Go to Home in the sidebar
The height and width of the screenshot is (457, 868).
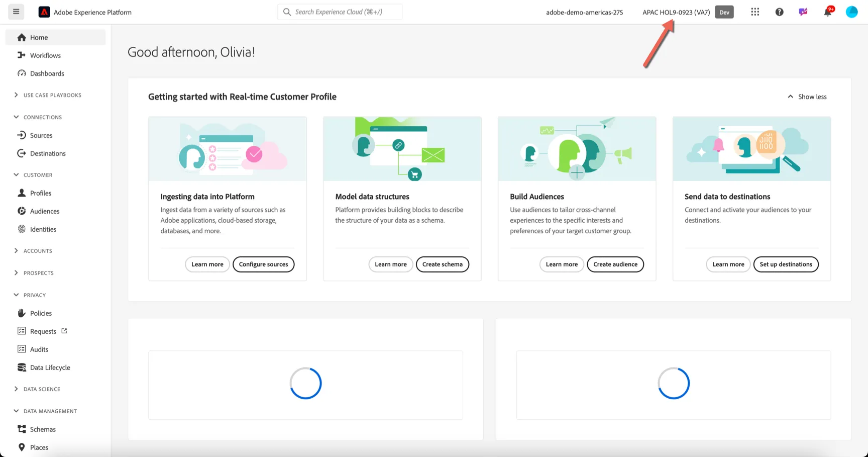(x=56, y=37)
